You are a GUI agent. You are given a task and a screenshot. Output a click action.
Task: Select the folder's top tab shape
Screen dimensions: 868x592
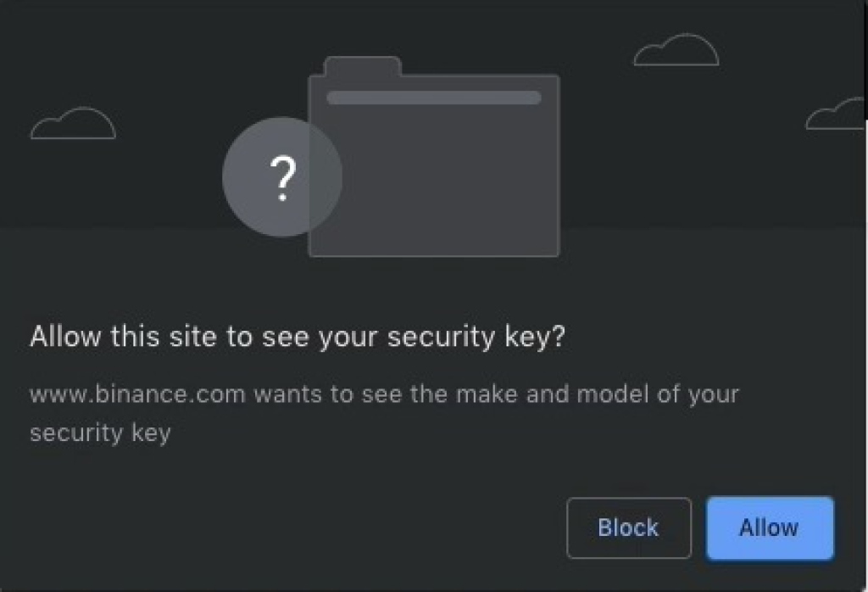[x=363, y=66]
